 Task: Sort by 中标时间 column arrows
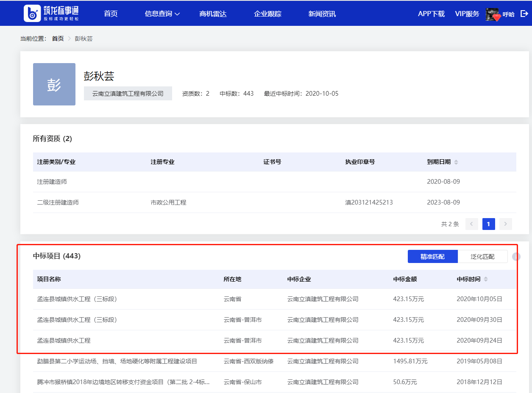pos(486,280)
